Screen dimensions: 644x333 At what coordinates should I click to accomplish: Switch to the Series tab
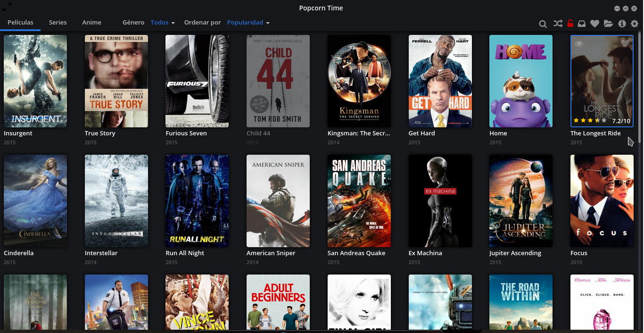[x=58, y=22]
